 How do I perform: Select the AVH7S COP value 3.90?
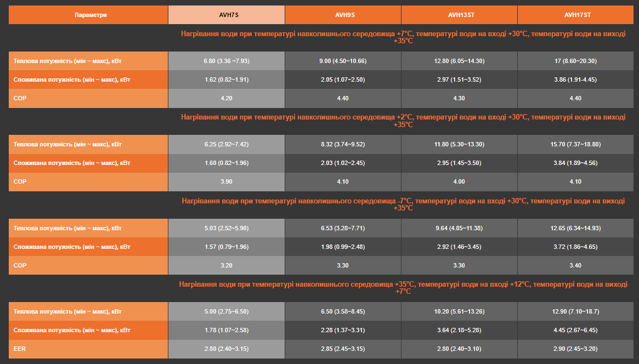pos(226,181)
